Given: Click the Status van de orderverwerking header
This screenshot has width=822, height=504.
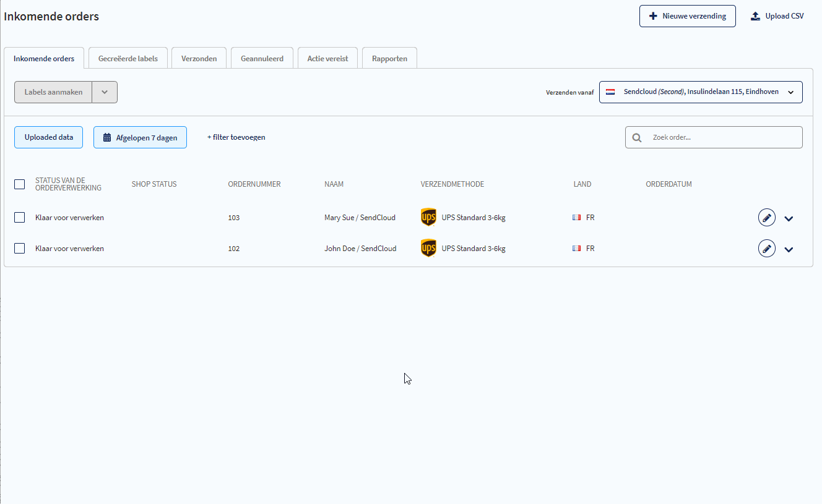Looking at the screenshot, I should coord(68,184).
